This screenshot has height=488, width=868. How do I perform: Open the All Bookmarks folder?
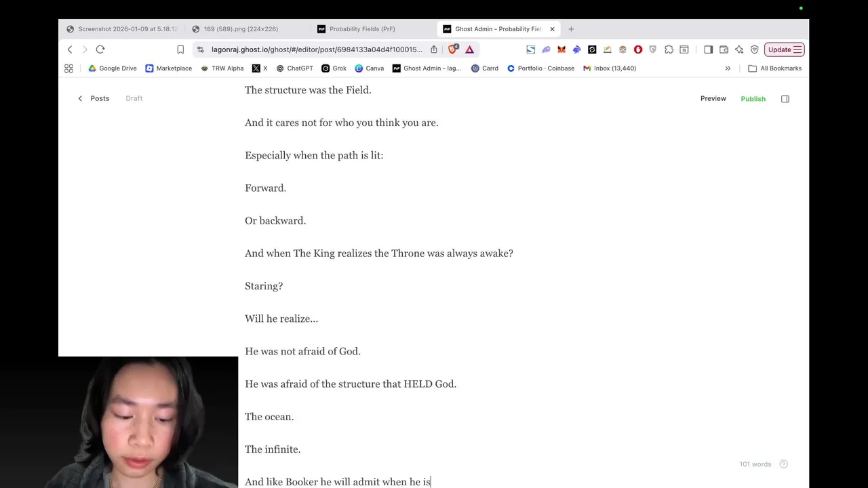(774, 68)
